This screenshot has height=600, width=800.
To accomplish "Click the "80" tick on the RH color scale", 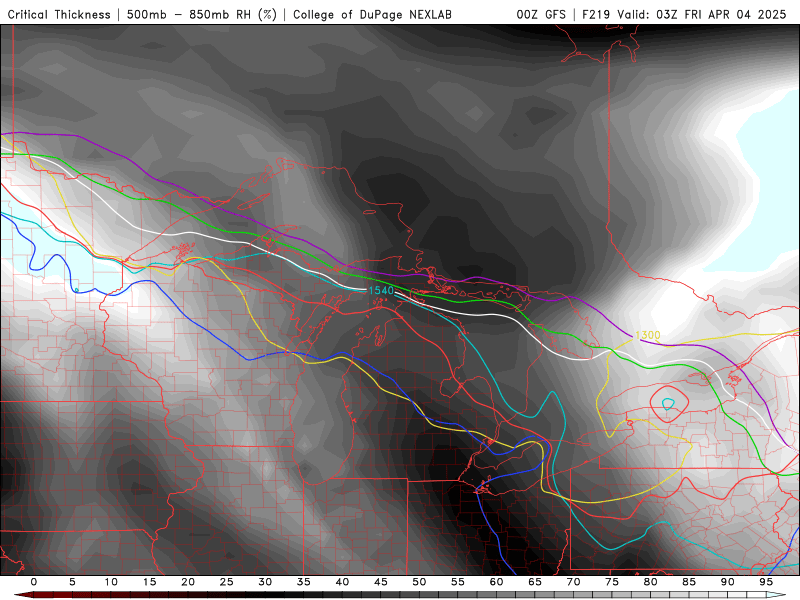I will [651, 582].
